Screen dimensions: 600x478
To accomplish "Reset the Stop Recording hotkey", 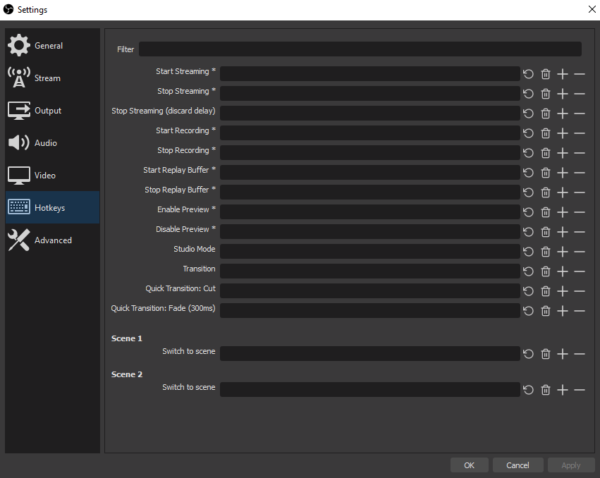I will click(528, 153).
